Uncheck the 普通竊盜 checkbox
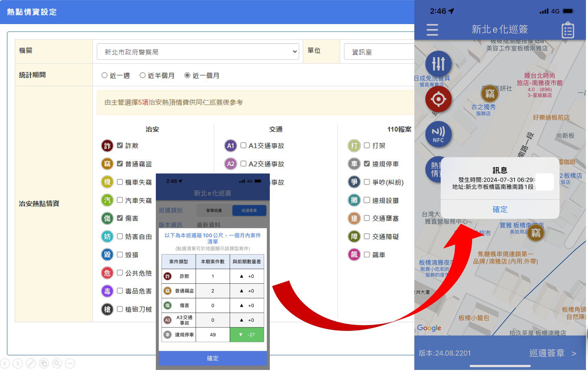The image size is (588, 372). [120, 164]
